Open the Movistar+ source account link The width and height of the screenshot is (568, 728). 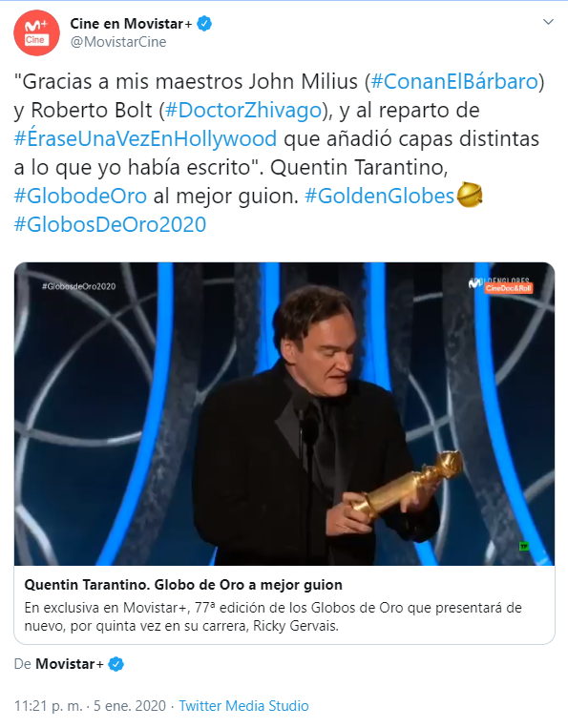click(70, 664)
